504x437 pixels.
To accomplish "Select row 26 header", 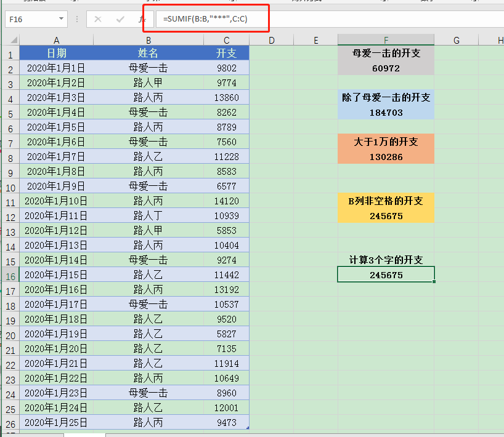I will (x=10, y=423).
